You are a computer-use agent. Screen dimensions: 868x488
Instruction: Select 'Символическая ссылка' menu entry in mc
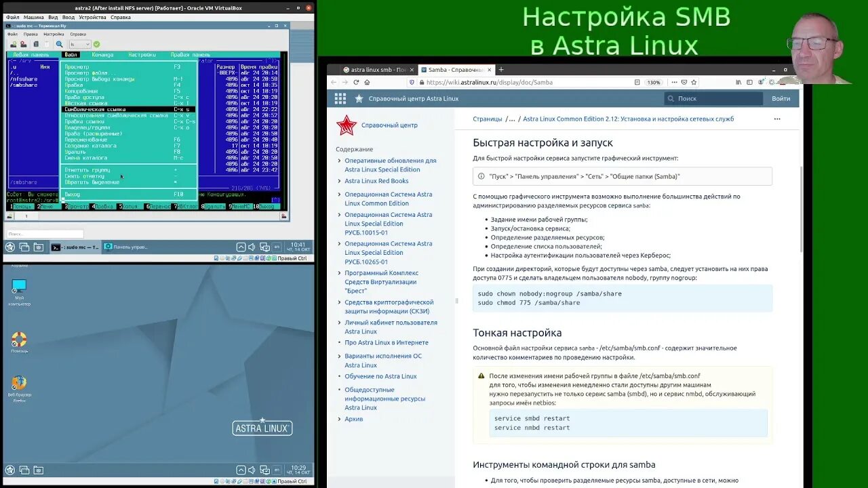click(129, 109)
